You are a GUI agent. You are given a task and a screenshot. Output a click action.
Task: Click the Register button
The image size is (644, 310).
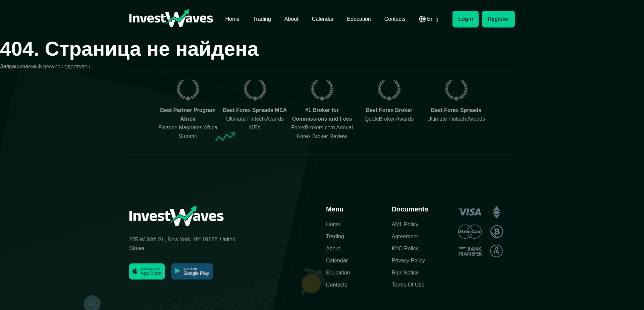(x=498, y=19)
